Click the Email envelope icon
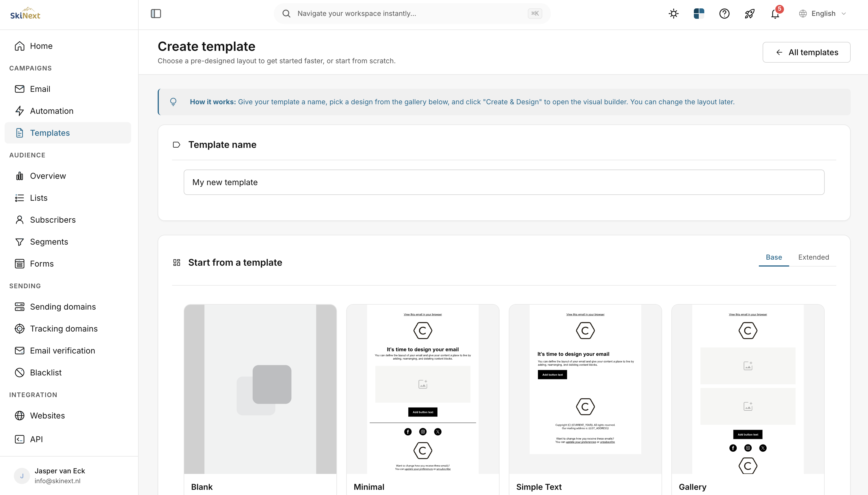 (20, 89)
